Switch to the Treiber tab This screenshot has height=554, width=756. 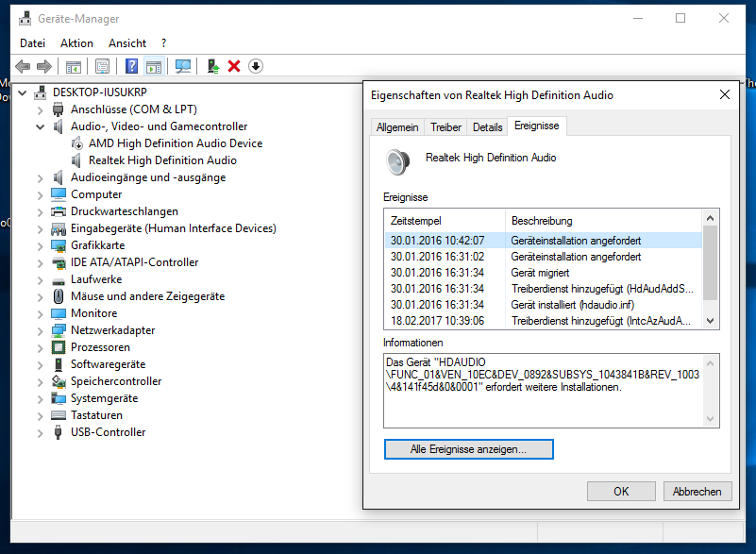(445, 127)
